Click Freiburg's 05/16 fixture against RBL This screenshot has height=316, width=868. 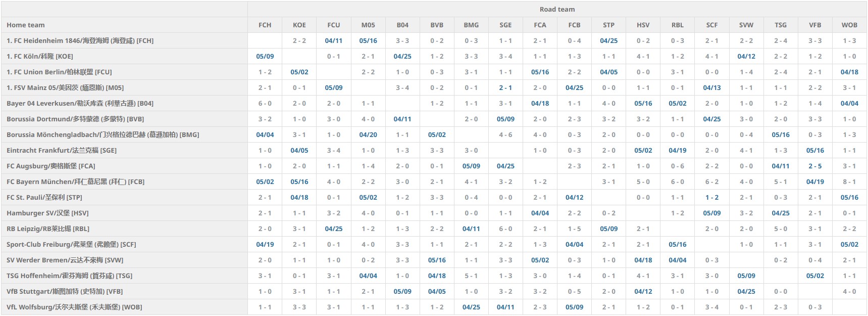tap(677, 244)
